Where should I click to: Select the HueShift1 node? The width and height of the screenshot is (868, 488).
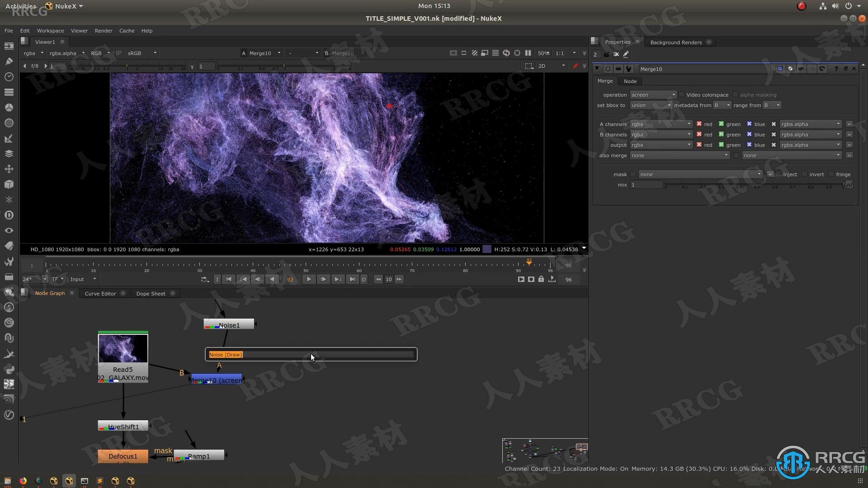(123, 426)
